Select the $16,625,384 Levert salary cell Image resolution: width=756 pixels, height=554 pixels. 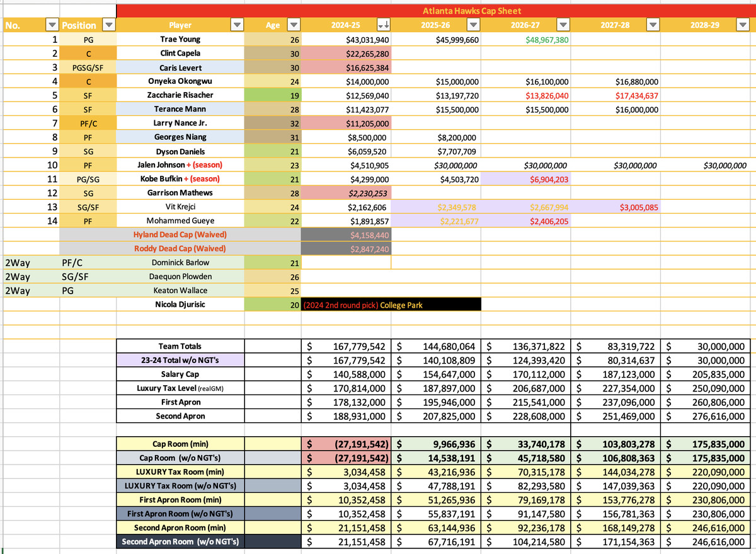click(346, 67)
